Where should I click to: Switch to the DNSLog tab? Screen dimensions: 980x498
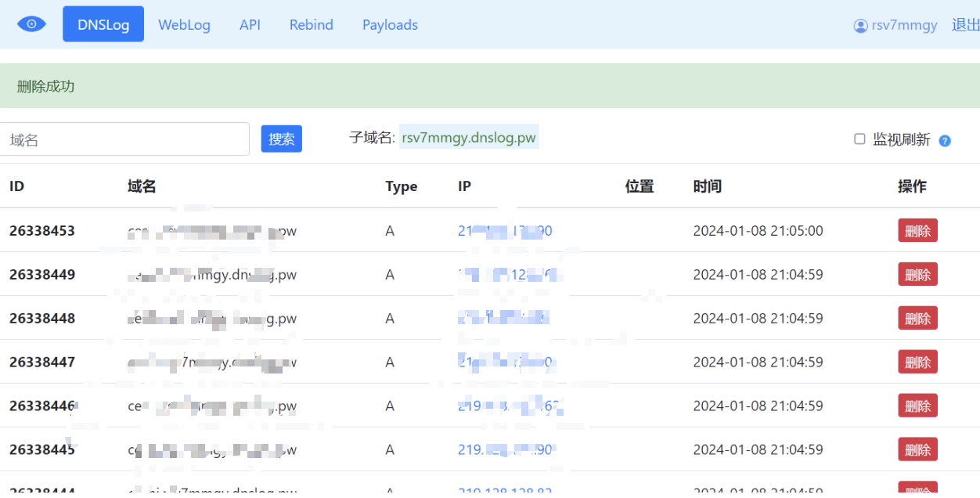tap(103, 24)
